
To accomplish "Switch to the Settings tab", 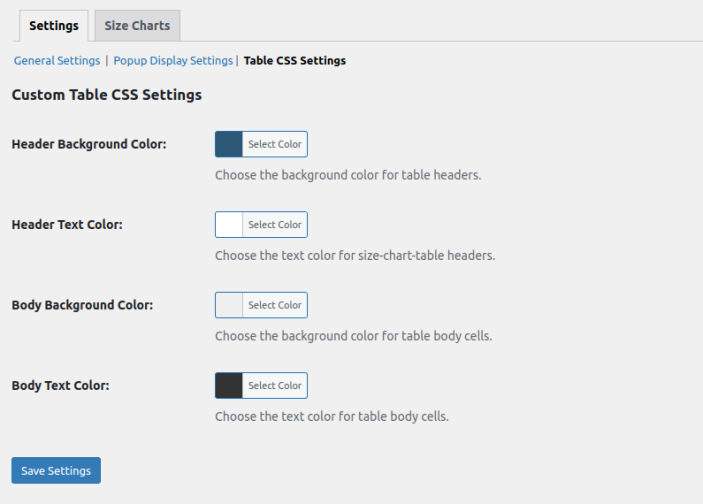I will point(54,26).
